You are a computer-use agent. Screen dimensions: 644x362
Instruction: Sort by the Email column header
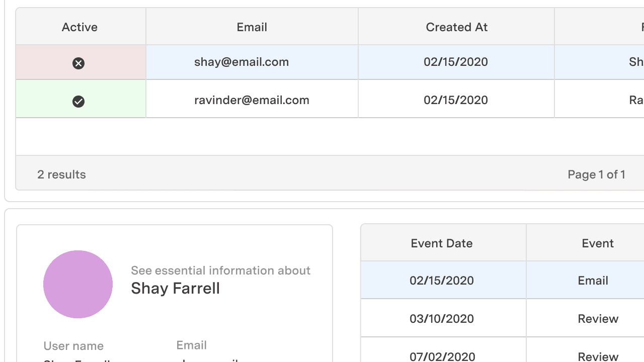pos(252,27)
